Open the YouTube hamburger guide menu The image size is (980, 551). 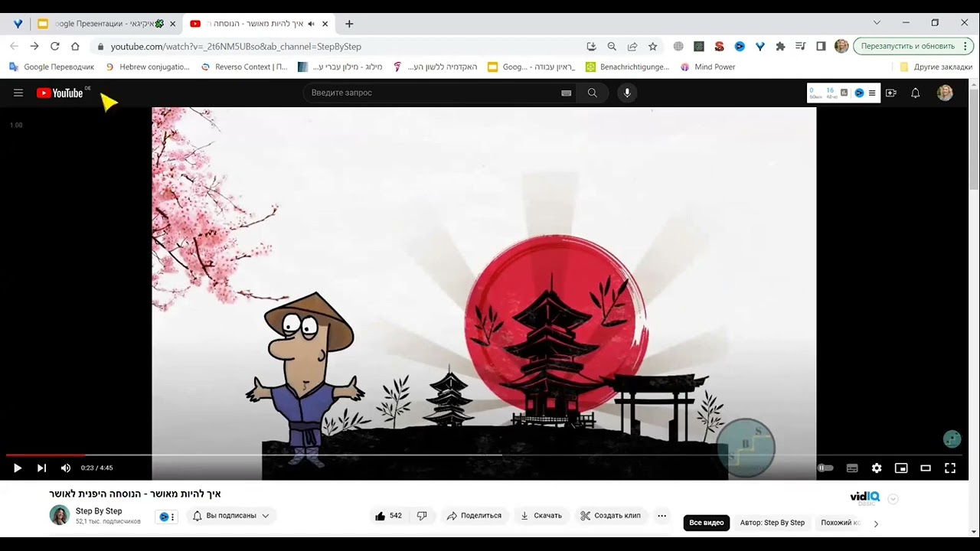[18, 93]
